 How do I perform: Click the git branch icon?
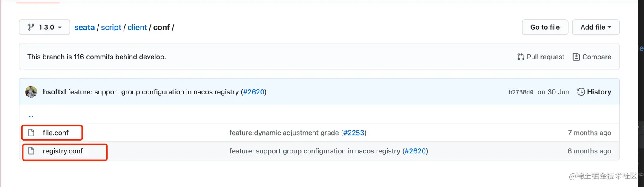(x=31, y=27)
